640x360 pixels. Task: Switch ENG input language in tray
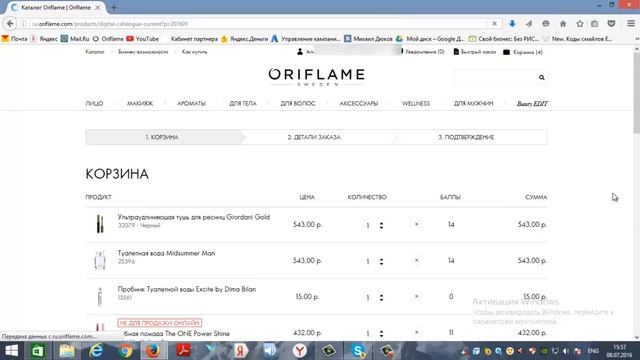(x=593, y=351)
